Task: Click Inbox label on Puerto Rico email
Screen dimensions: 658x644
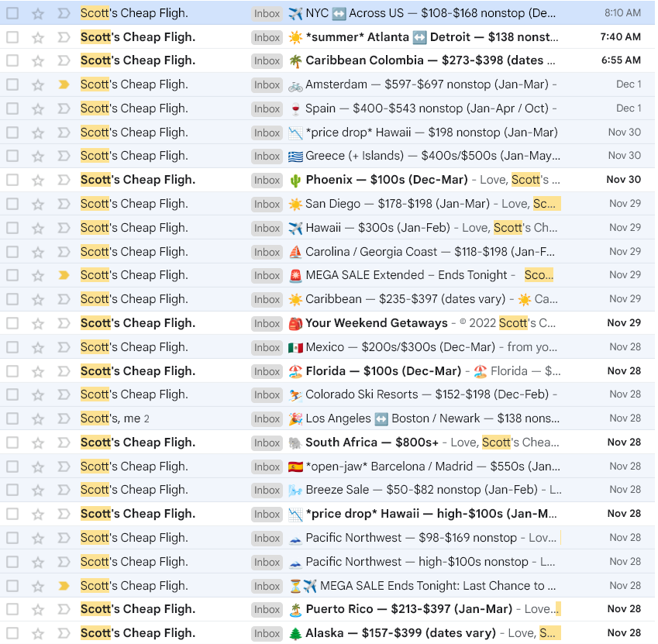Action: (267, 609)
